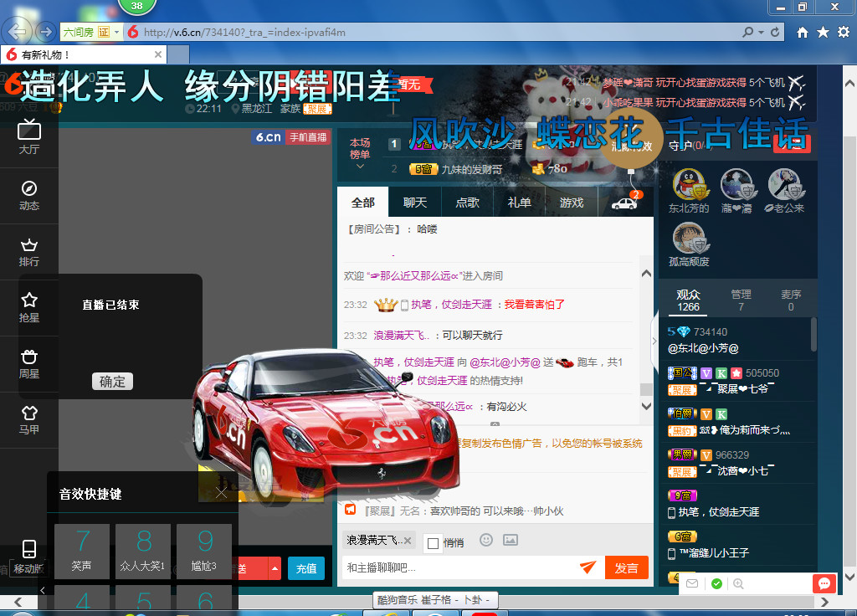Image resolution: width=857 pixels, height=616 pixels.
Task: Open the emoji smiley picker
Action: (x=486, y=541)
